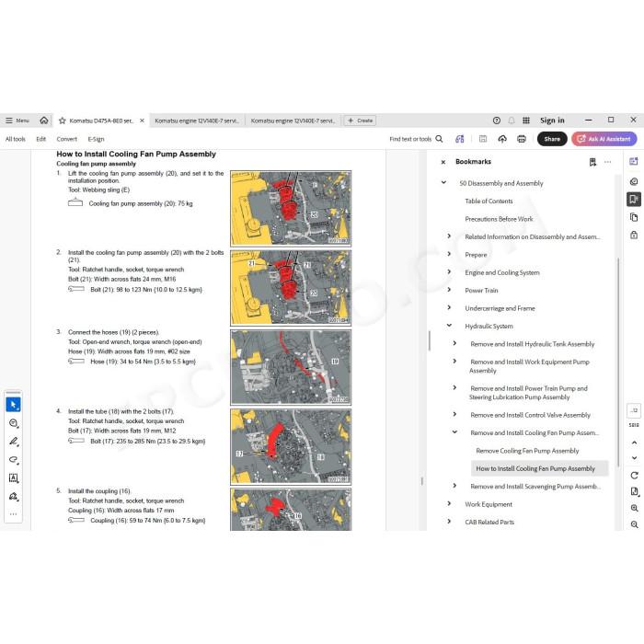Viewport: 644px width, 644px height.
Task: Zoom in with magnifier plus
Action: [634, 508]
